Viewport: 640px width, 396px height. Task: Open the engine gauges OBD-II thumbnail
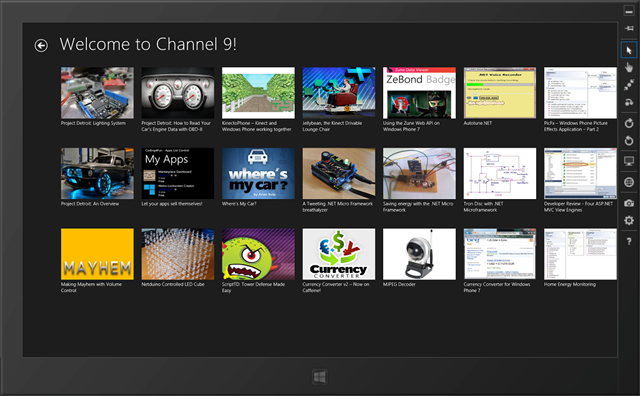click(x=178, y=93)
